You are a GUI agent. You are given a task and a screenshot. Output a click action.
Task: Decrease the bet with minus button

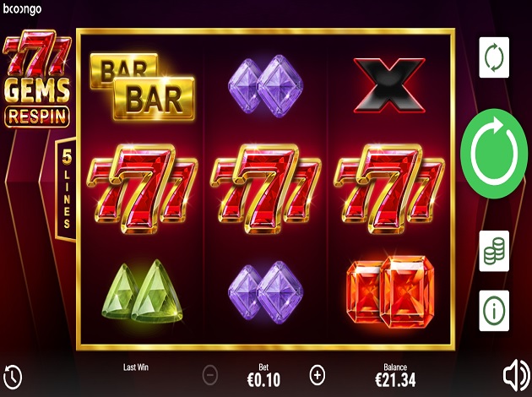click(x=210, y=375)
